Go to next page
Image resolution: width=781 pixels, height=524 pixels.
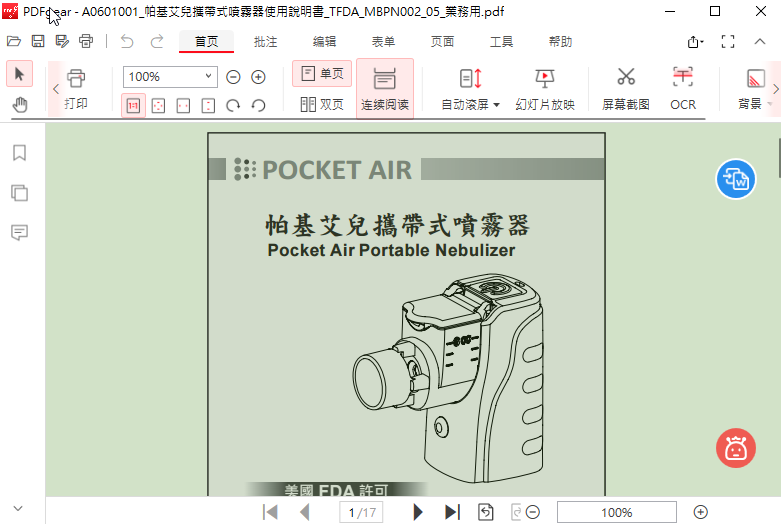(x=418, y=512)
